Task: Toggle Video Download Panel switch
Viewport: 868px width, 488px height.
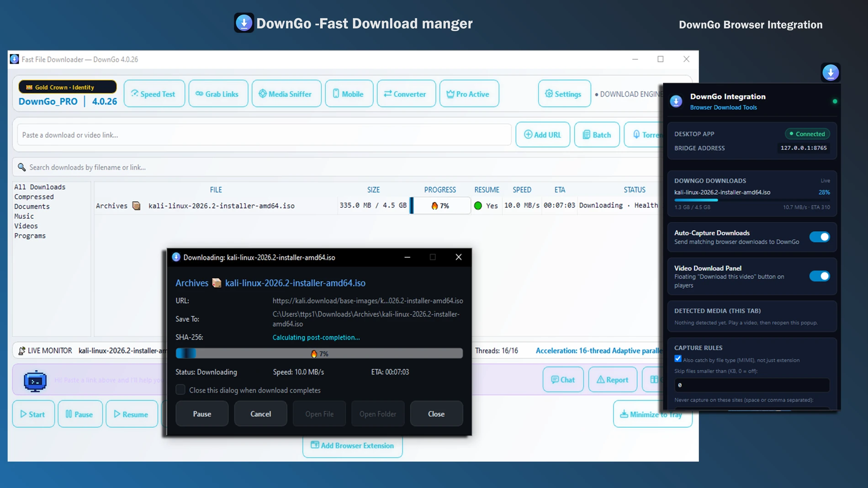Action: (819, 276)
